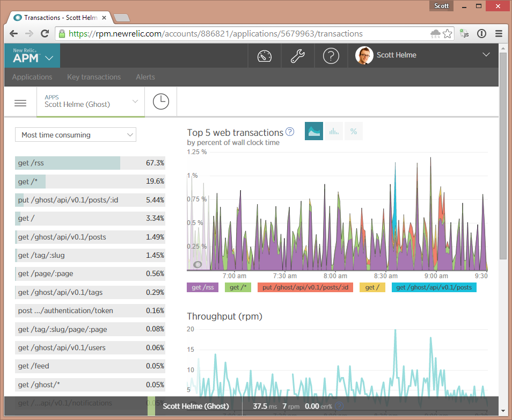The width and height of the screenshot is (512, 420).
Task: Select the get /rss transaction row
Action: (90, 163)
